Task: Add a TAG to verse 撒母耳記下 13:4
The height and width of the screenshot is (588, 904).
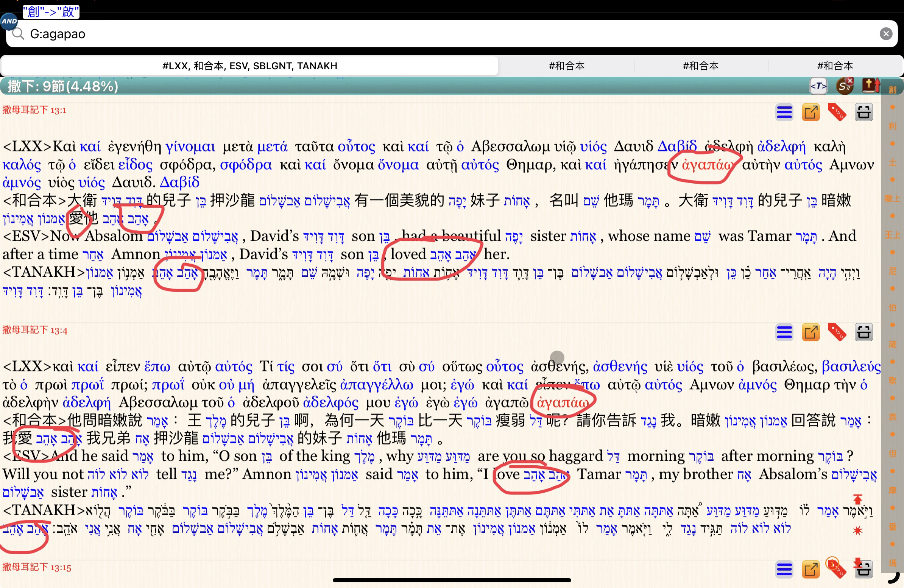Action: 837,332
